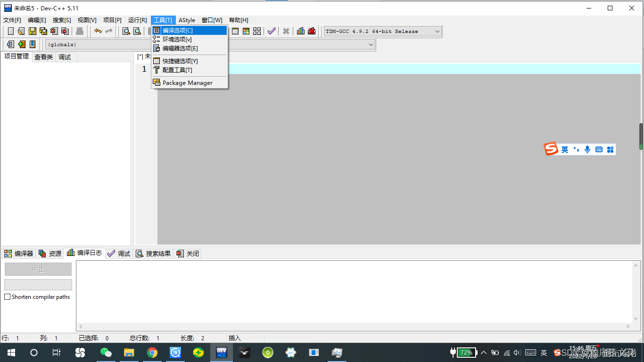Click the Sogou S logo on IME bar
644x362 pixels.
pyautogui.click(x=551, y=149)
